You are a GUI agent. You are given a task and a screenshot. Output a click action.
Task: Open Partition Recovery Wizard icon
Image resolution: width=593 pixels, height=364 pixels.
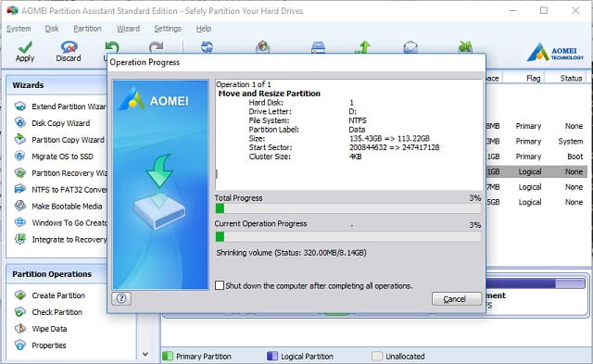20,173
